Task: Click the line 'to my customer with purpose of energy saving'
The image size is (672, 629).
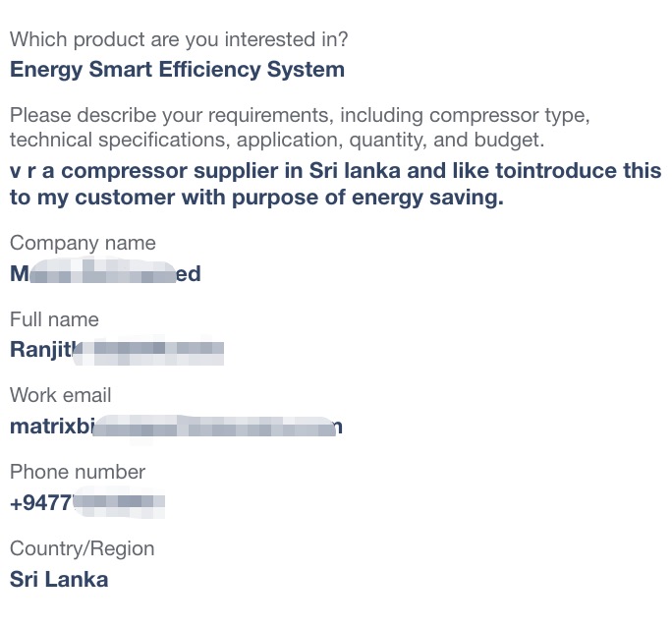Action: pyautogui.click(x=256, y=198)
